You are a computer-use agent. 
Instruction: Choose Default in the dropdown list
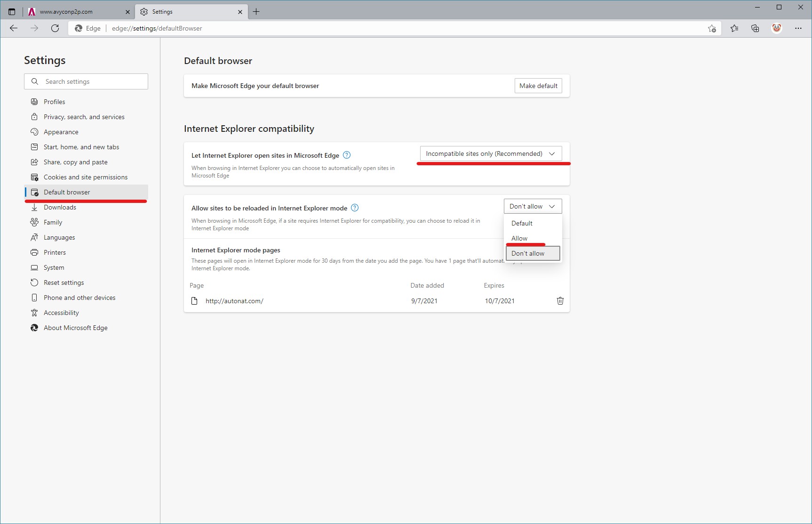pyautogui.click(x=533, y=223)
